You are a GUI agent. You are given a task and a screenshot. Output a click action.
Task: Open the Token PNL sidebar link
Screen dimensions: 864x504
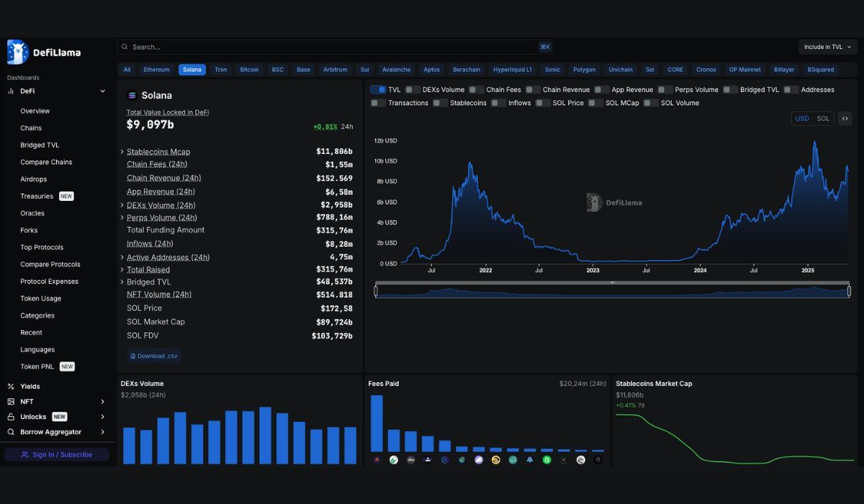(x=37, y=366)
